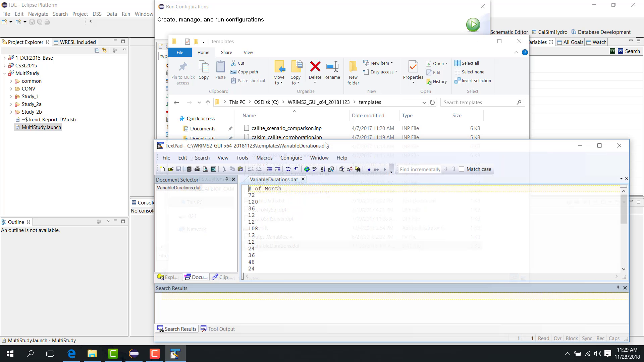Toggle Read-only indicator in TextPad status bar
Image resolution: width=644 pixels, height=362 pixels.
coord(543,339)
